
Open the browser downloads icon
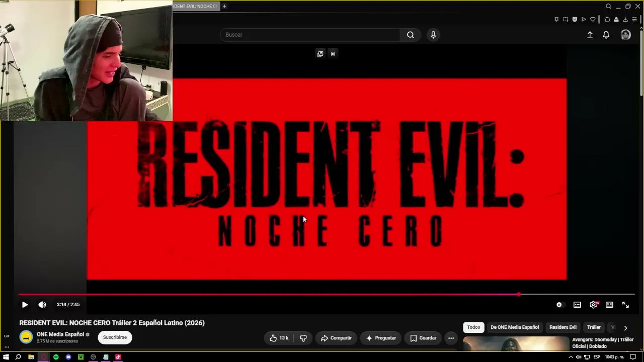point(625,20)
